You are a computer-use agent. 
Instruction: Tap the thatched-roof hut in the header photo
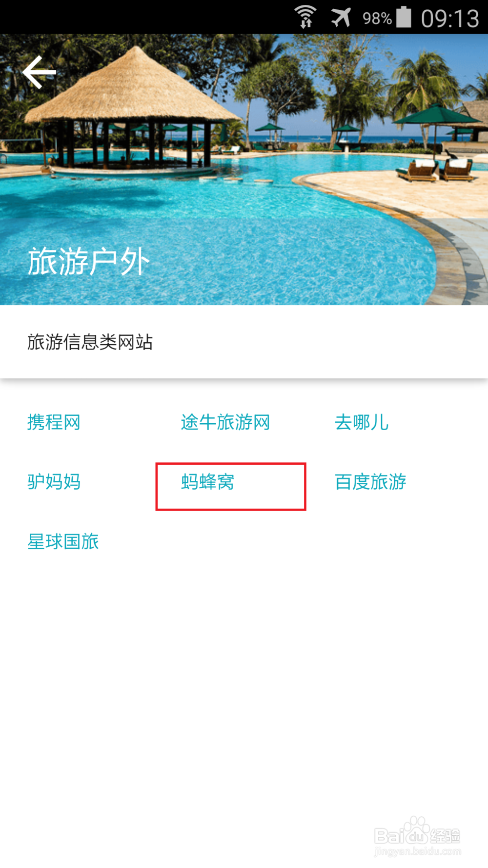[x=133, y=107]
